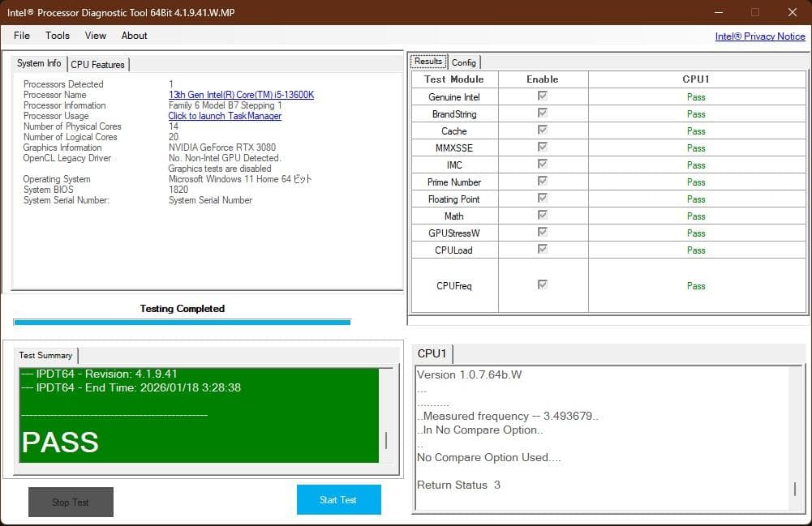This screenshot has height=526, width=812.
Task: Switch to the CPU Features tab
Action: point(97,64)
